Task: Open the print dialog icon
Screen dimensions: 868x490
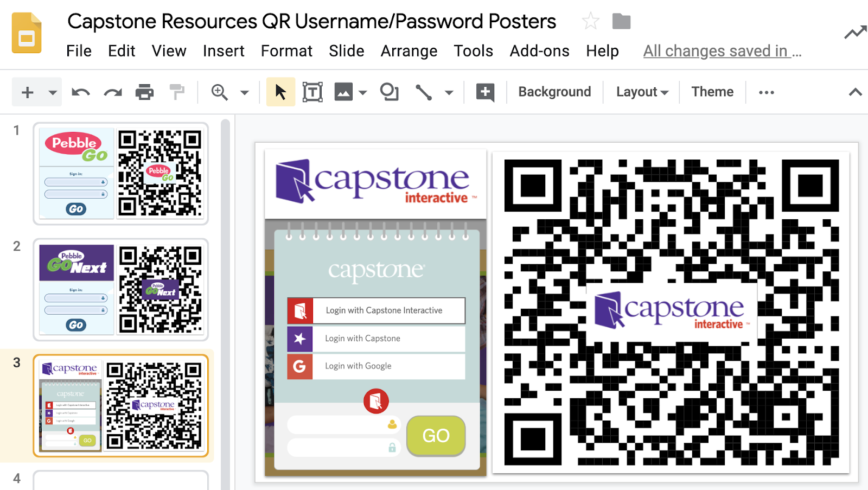Action: [x=144, y=92]
